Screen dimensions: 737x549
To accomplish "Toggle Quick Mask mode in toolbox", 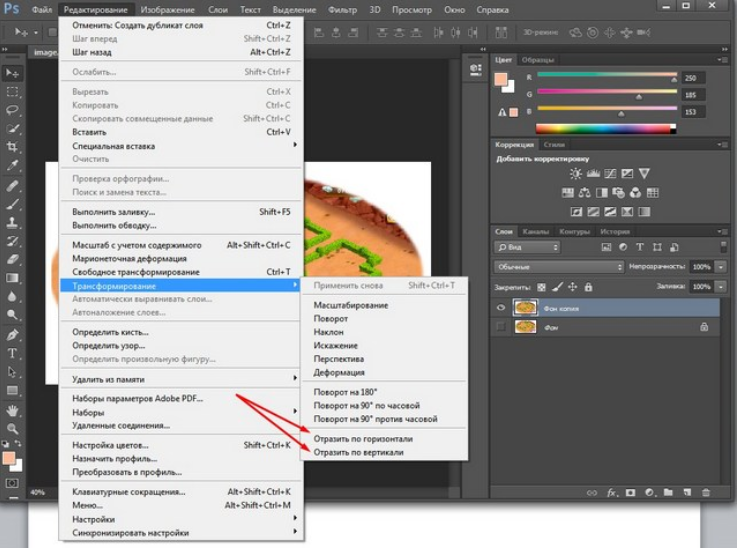I will click(12, 483).
